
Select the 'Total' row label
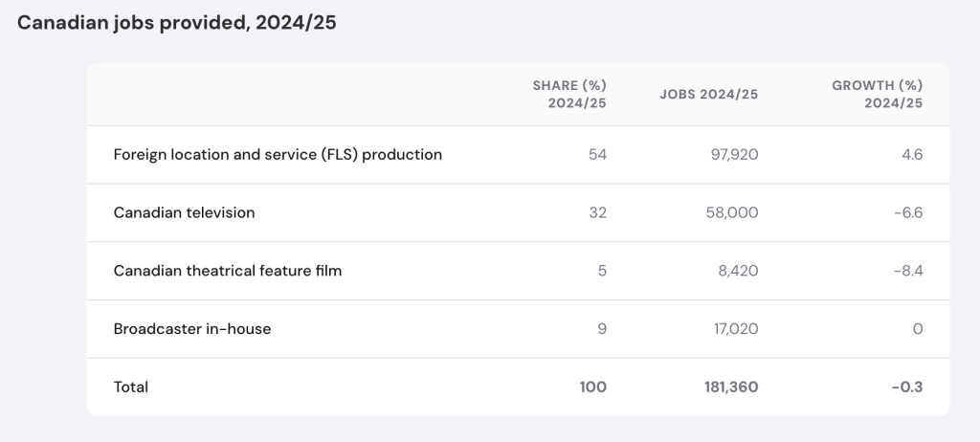(131, 387)
